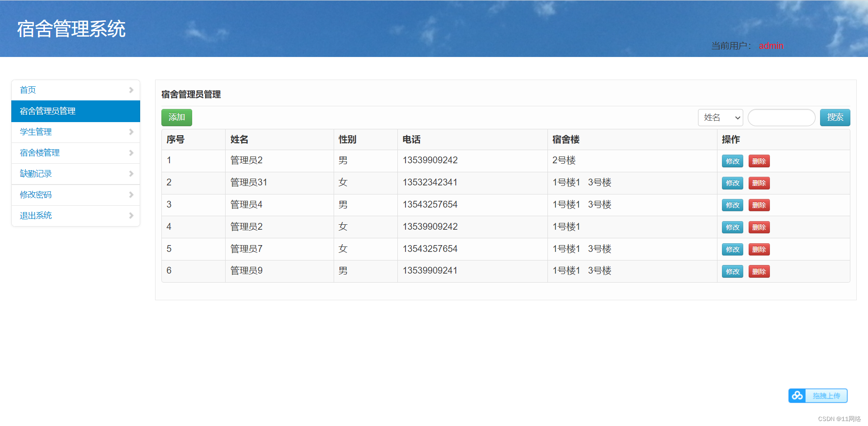Click the 搜索 button

point(835,118)
